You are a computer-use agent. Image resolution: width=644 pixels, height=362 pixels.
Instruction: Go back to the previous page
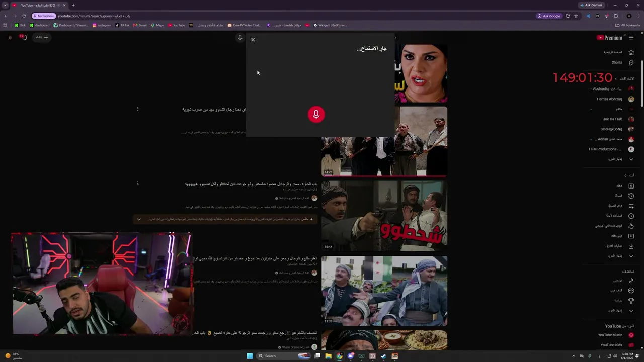pyautogui.click(x=6, y=16)
